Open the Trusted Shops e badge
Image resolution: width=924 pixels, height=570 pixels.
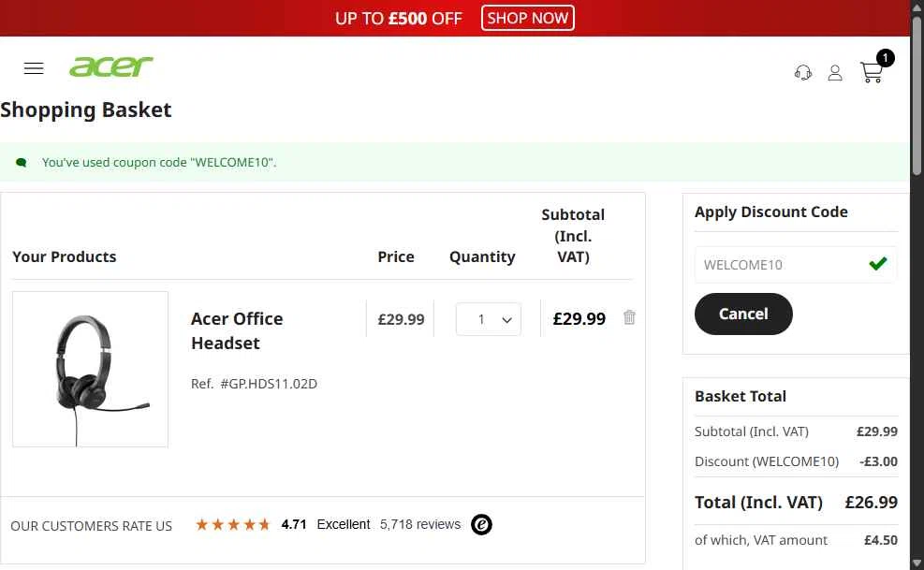[x=481, y=524]
